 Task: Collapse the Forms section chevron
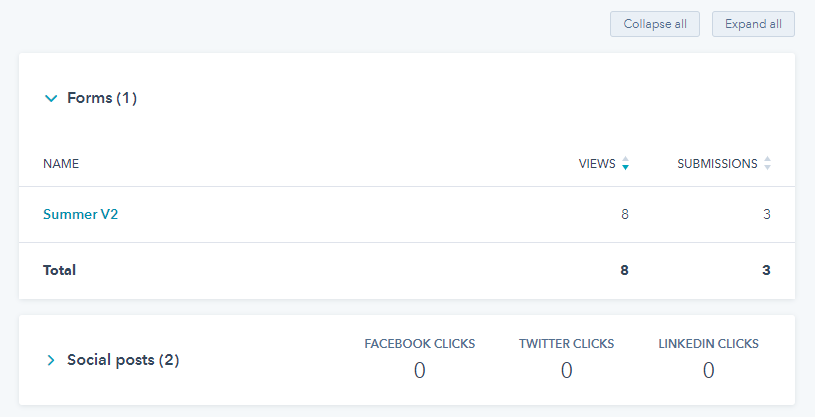click(51, 98)
